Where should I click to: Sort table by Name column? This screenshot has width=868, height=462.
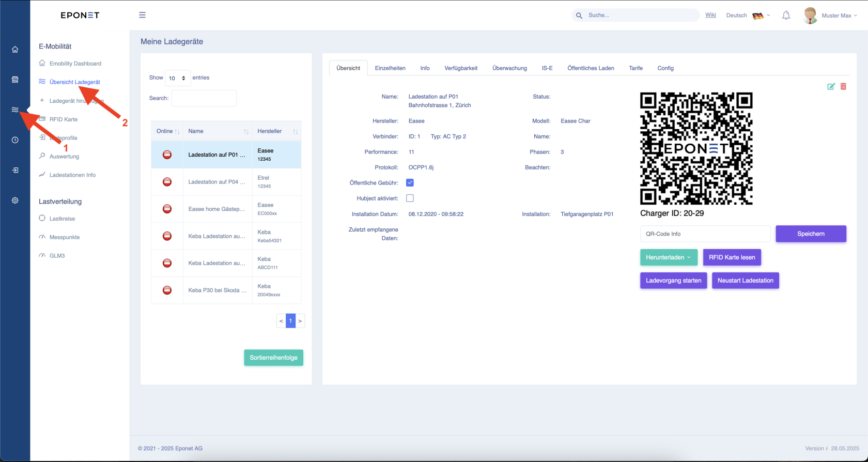pos(218,131)
